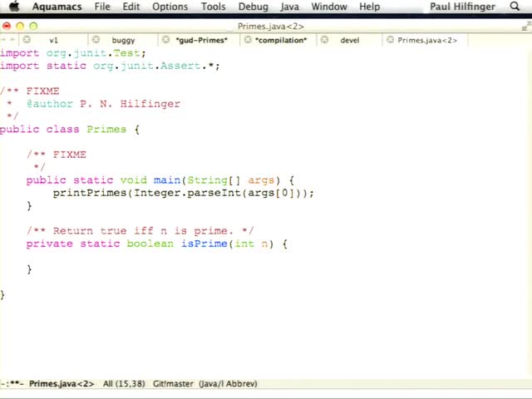This screenshot has height=399, width=532.
Task: Close the *gud-Primes* tab using its X icon
Action: click(x=166, y=40)
